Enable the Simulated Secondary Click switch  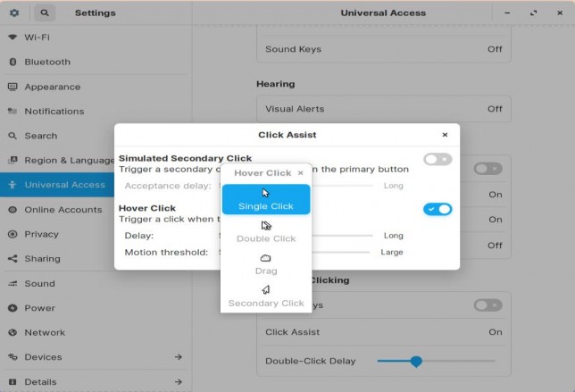[x=437, y=159]
